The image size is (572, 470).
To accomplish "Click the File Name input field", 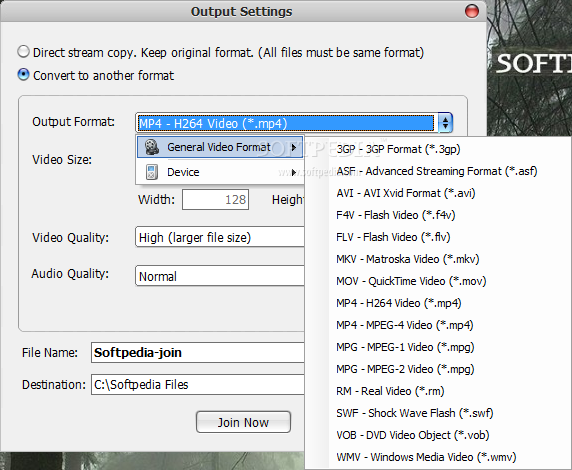I will (197, 352).
